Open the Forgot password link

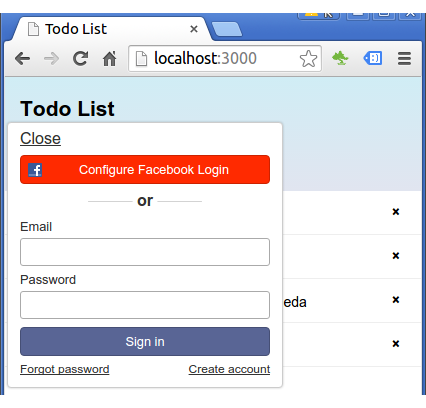coord(65,369)
